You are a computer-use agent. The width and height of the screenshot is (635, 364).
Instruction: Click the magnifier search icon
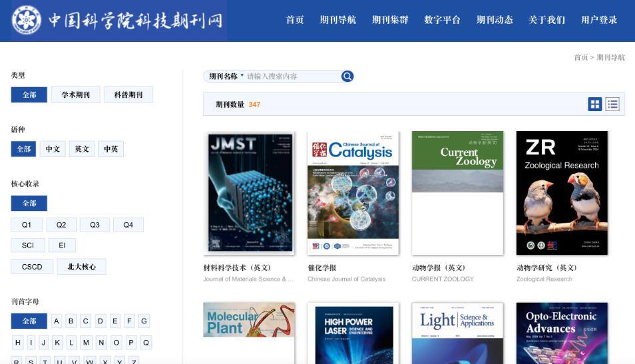click(x=347, y=76)
